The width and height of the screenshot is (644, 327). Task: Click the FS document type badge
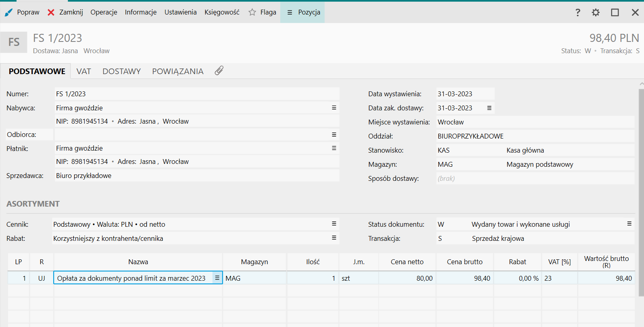(14, 42)
